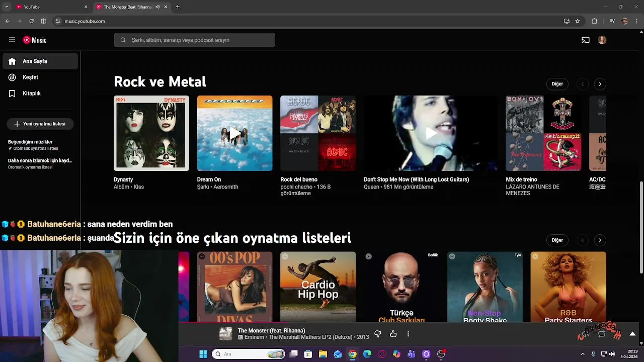Next arrow in Rock ve Metal row
The height and width of the screenshot is (362, 644).
point(600,84)
